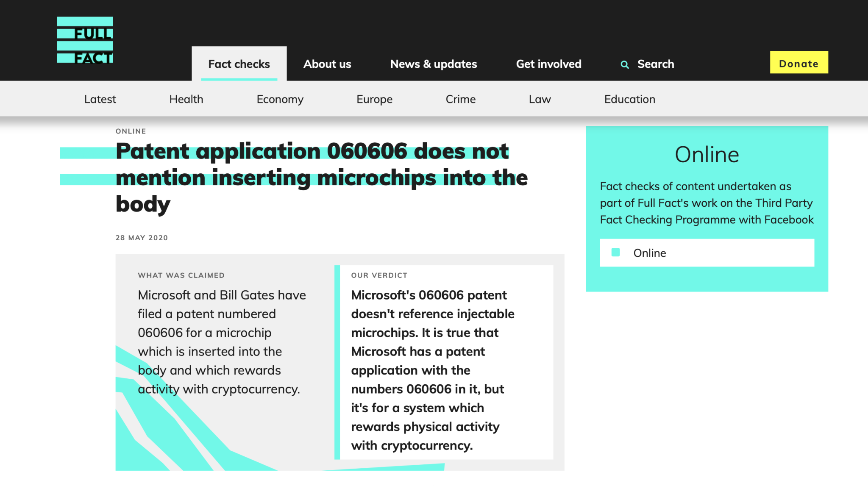Select the Crime category
868x486 pixels.
click(x=460, y=99)
